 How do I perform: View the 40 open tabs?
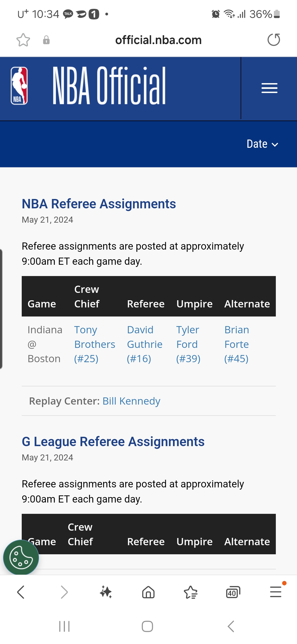(233, 592)
